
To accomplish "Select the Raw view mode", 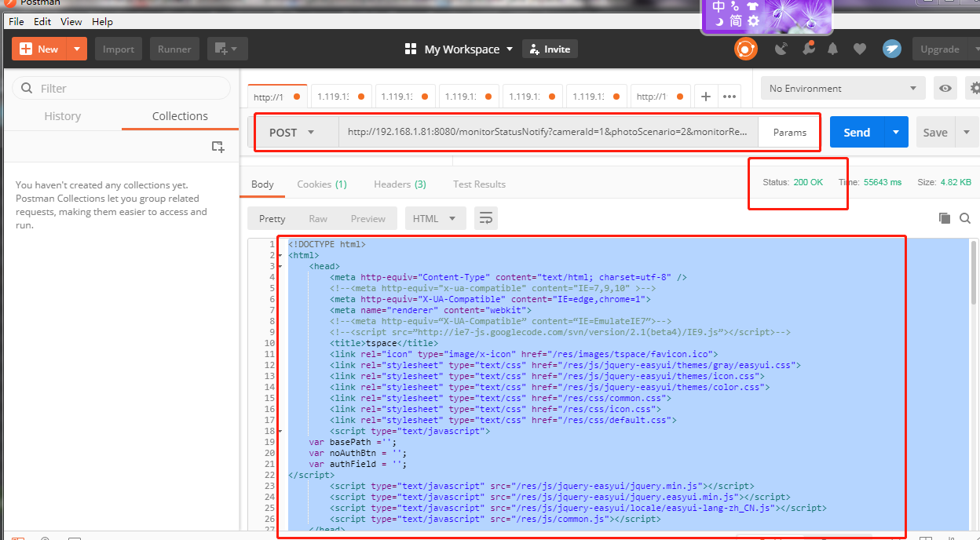I will (x=318, y=218).
